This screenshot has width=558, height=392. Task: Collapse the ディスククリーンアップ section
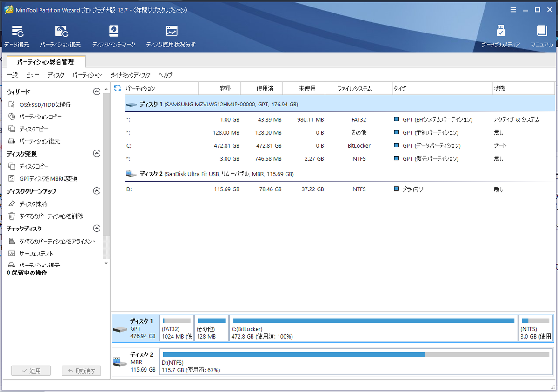97,191
